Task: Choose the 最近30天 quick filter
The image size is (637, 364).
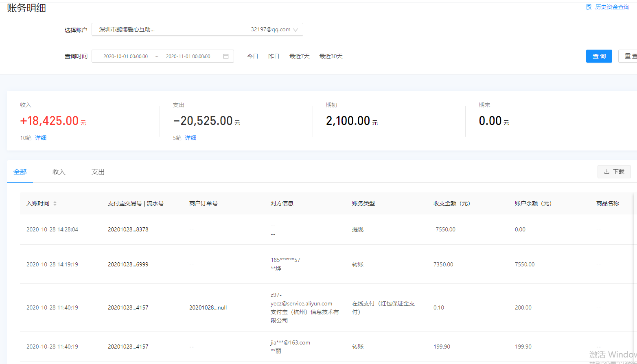Action: pyautogui.click(x=331, y=56)
